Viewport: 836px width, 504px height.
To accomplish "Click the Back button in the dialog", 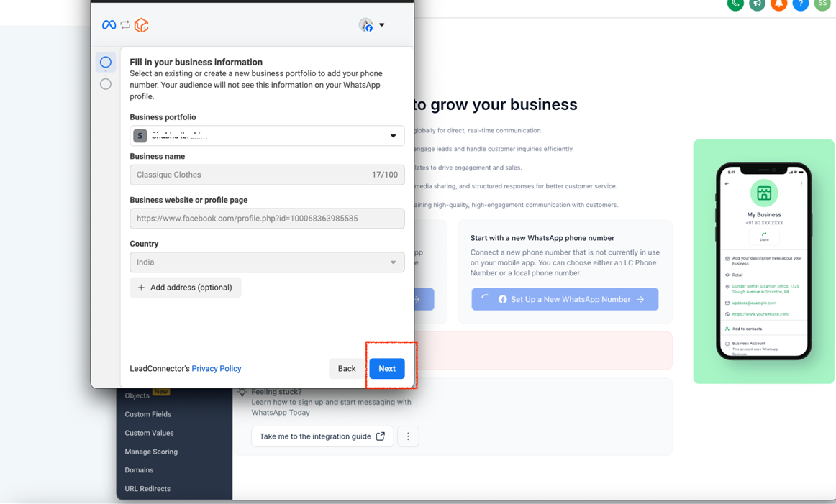I will [x=347, y=369].
